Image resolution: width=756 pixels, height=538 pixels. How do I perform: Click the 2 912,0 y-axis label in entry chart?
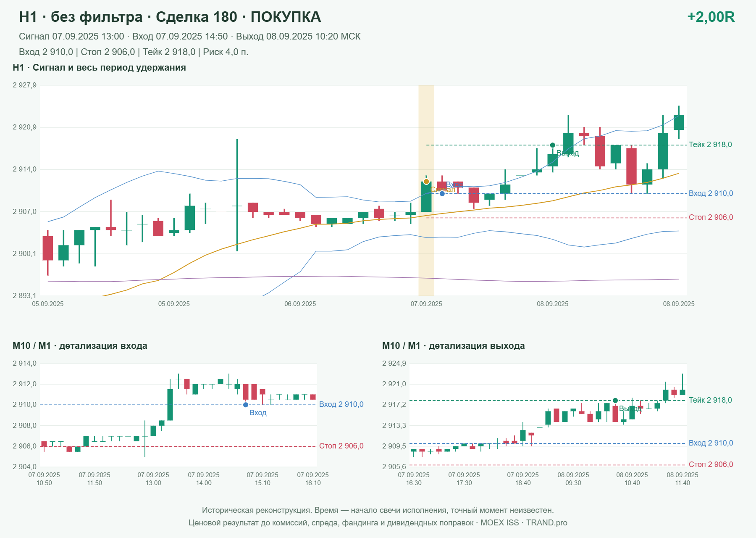[24, 384]
